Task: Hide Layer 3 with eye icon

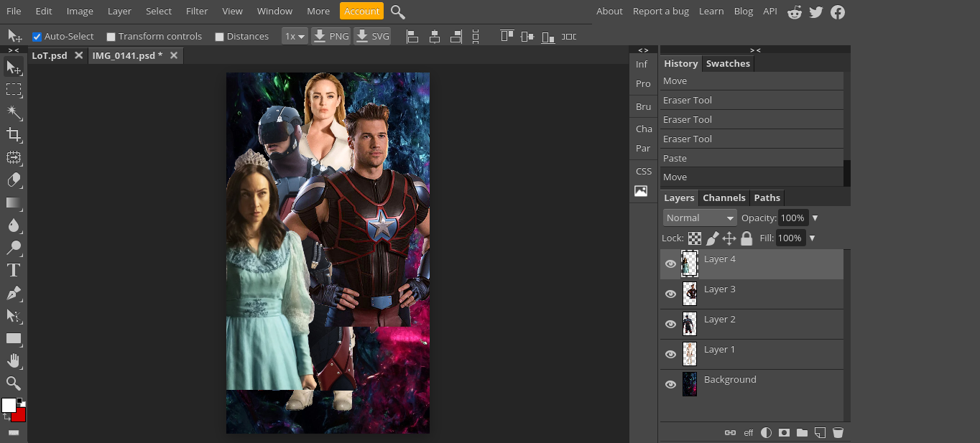Action: click(x=670, y=294)
